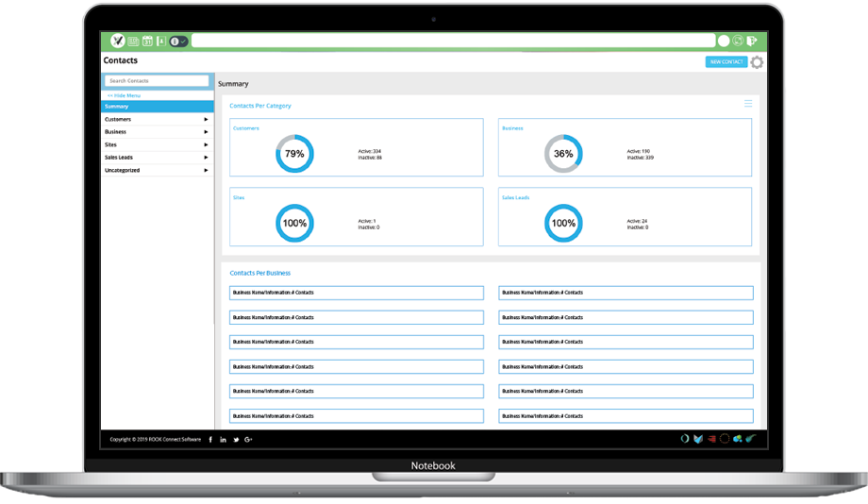Open the LinkedIn icon in footer
Image resolution: width=868 pixels, height=504 pixels.
[223, 440]
